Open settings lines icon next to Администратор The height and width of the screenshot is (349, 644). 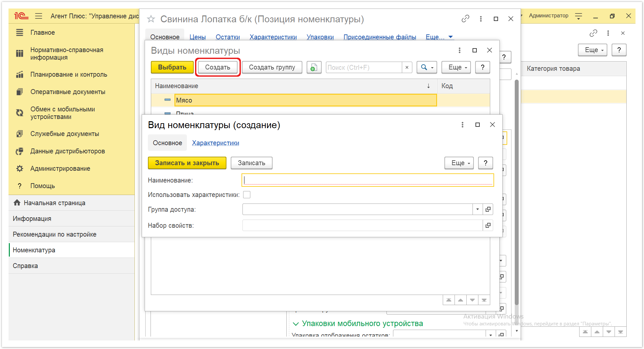(579, 16)
